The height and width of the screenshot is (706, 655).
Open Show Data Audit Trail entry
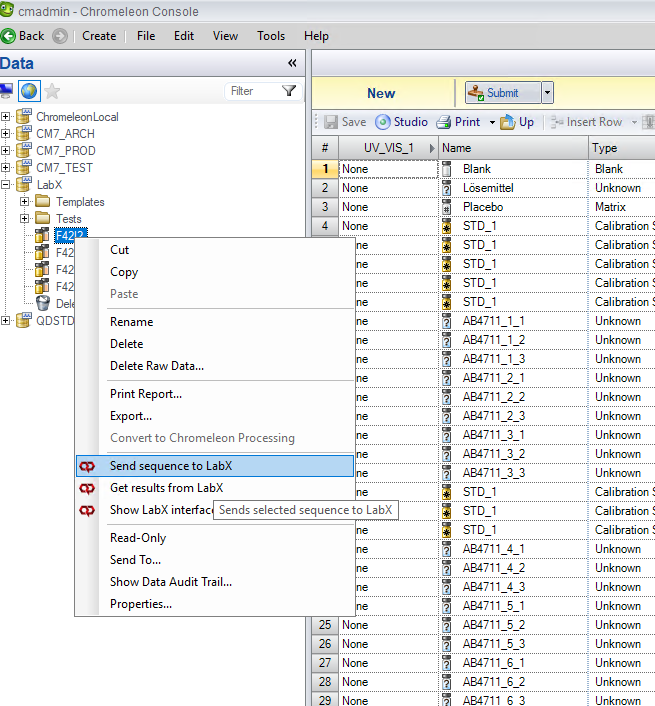point(215,582)
